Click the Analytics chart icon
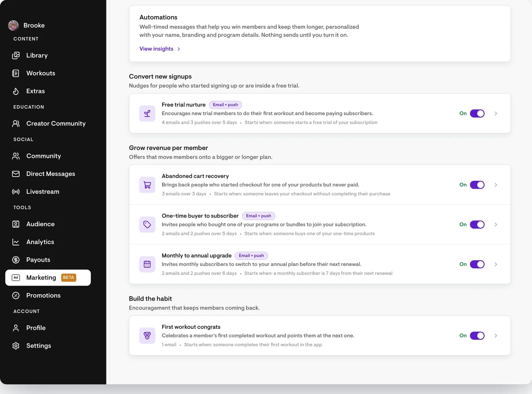532x394 pixels. 16,242
